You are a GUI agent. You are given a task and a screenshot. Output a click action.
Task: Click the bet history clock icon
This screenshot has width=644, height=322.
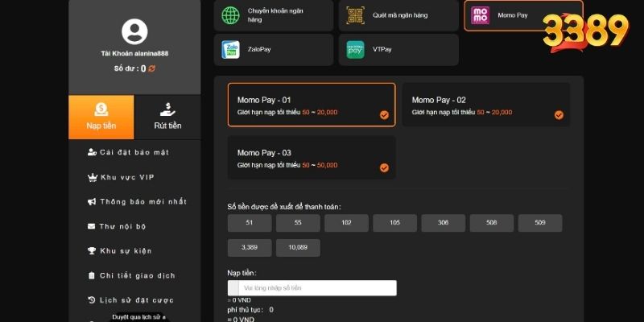[92, 300]
